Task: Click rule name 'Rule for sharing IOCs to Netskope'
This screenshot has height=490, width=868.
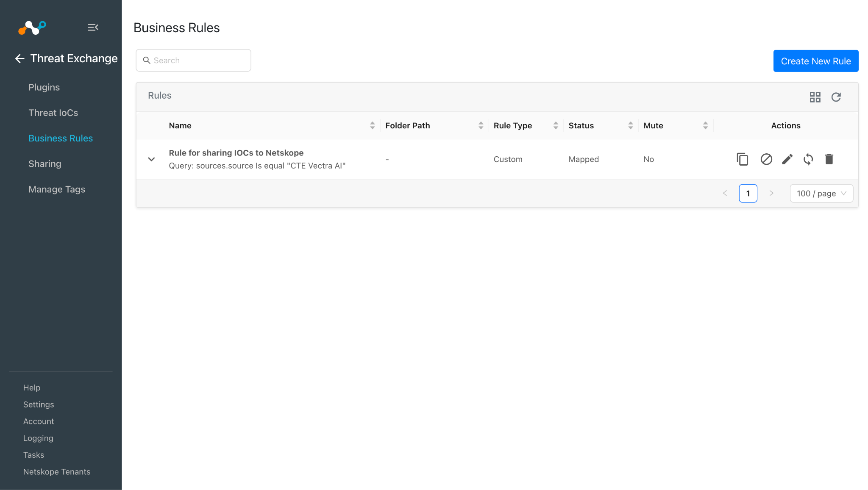Action: pyautogui.click(x=236, y=153)
